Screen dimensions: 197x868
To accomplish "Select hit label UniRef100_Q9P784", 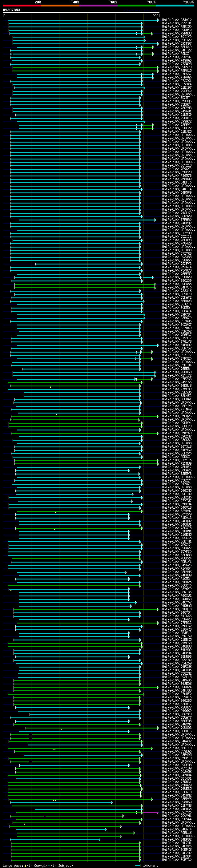I will 177,315.
